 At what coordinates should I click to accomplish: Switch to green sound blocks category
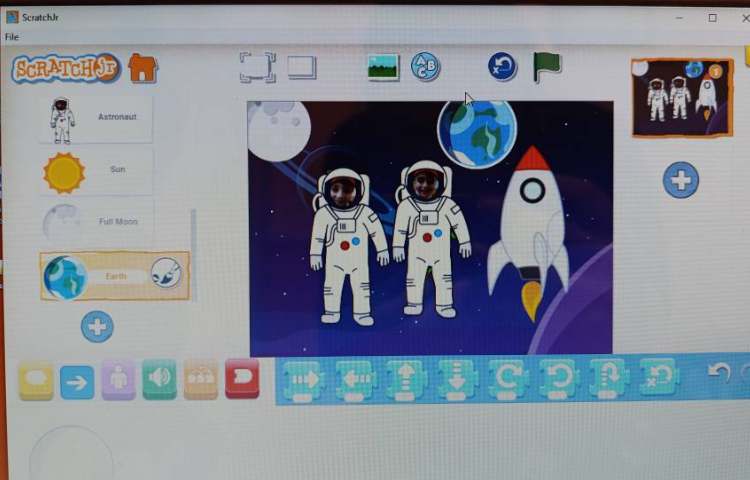[x=159, y=380]
